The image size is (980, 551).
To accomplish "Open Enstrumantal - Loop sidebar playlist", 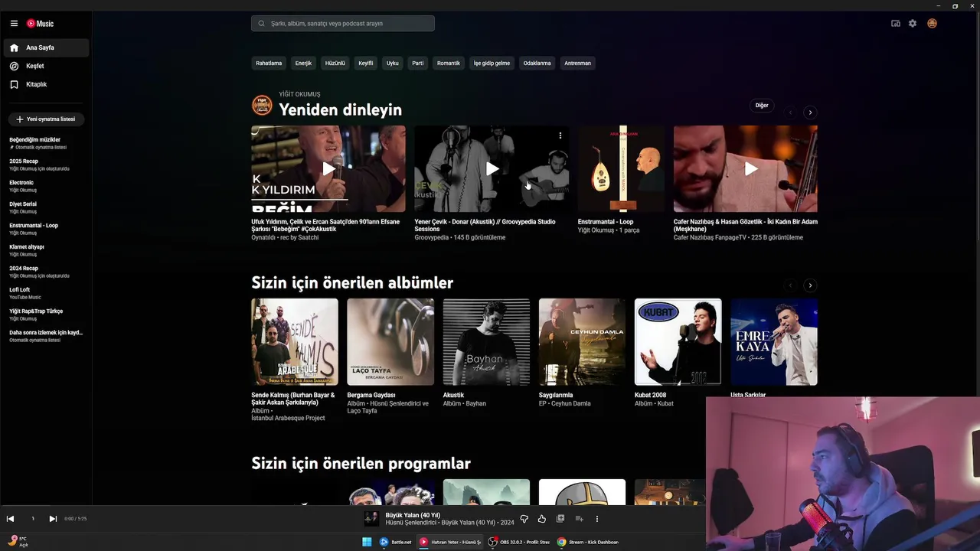I will point(46,229).
